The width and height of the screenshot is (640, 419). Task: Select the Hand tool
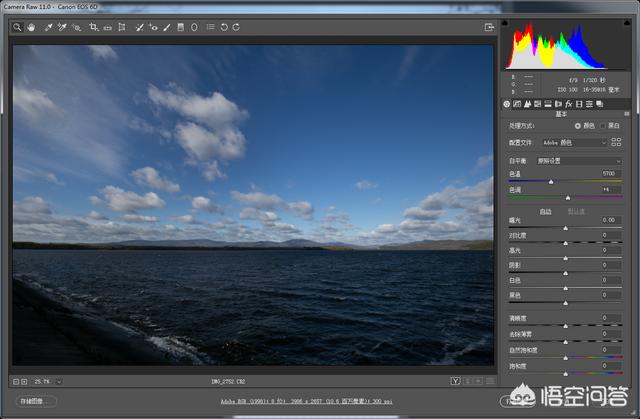(x=31, y=27)
